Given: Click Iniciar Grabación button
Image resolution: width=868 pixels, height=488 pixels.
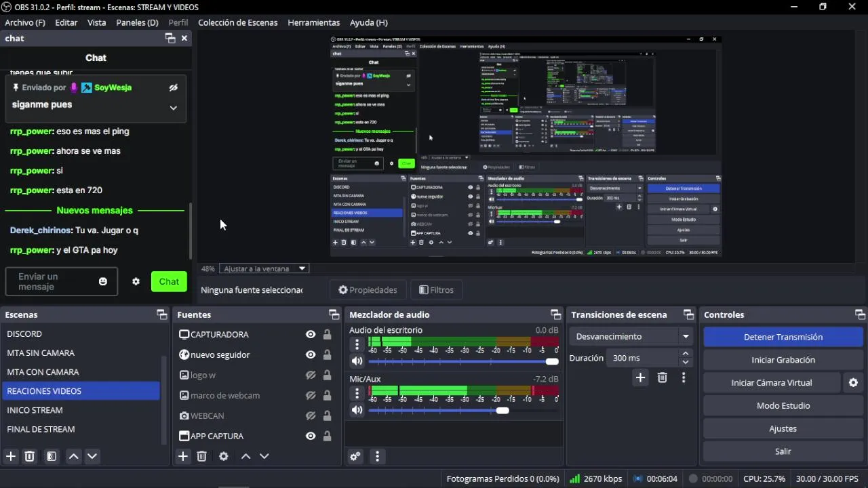Looking at the screenshot, I should (x=783, y=360).
